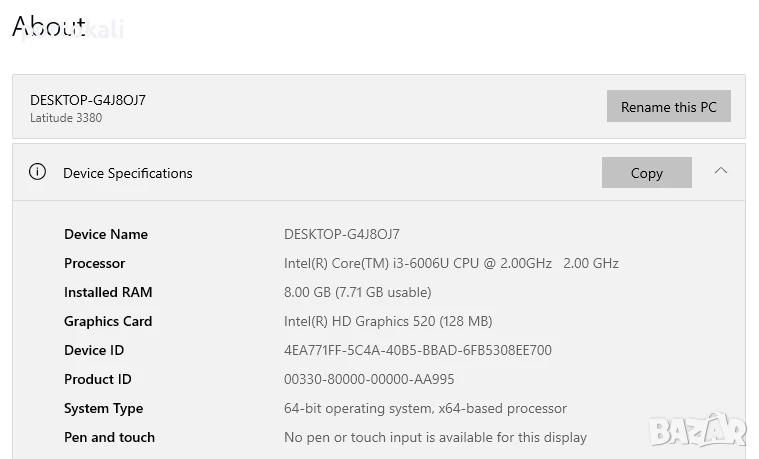Click the Device Name label
This screenshot has width=759, height=459.
point(106,234)
